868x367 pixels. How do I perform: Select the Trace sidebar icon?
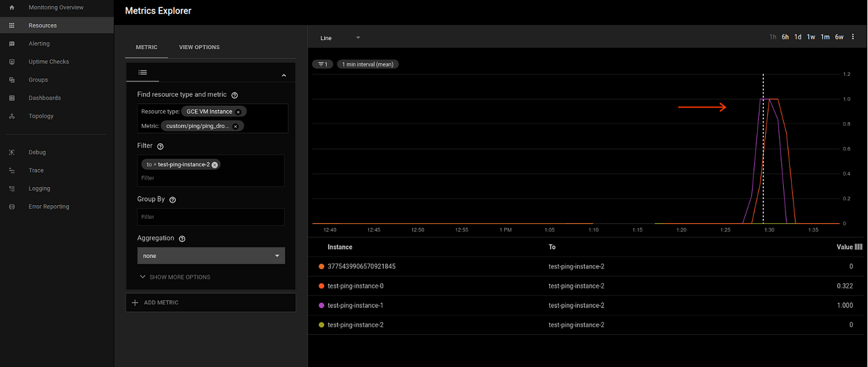(x=11, y=170)
